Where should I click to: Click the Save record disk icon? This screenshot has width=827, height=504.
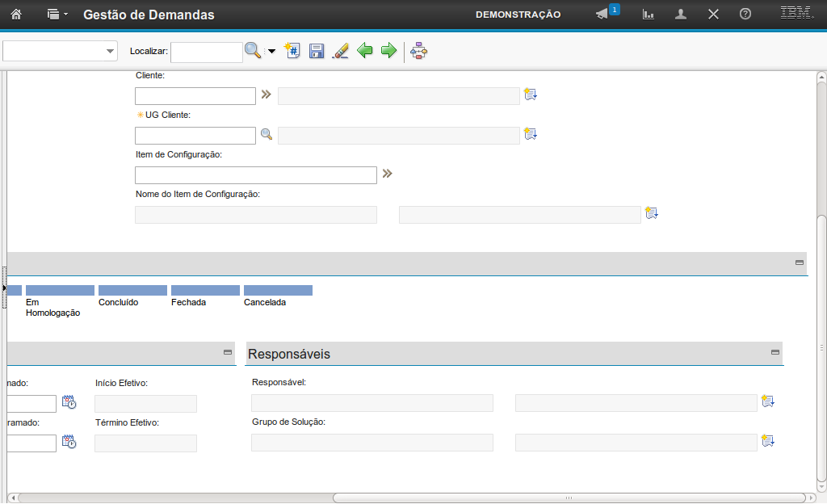click(317, 51)
